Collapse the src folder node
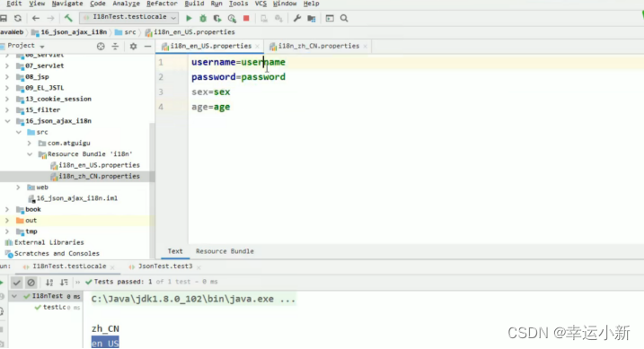Image resolution: width=644 pixels, height=349 pixels. 19,132
